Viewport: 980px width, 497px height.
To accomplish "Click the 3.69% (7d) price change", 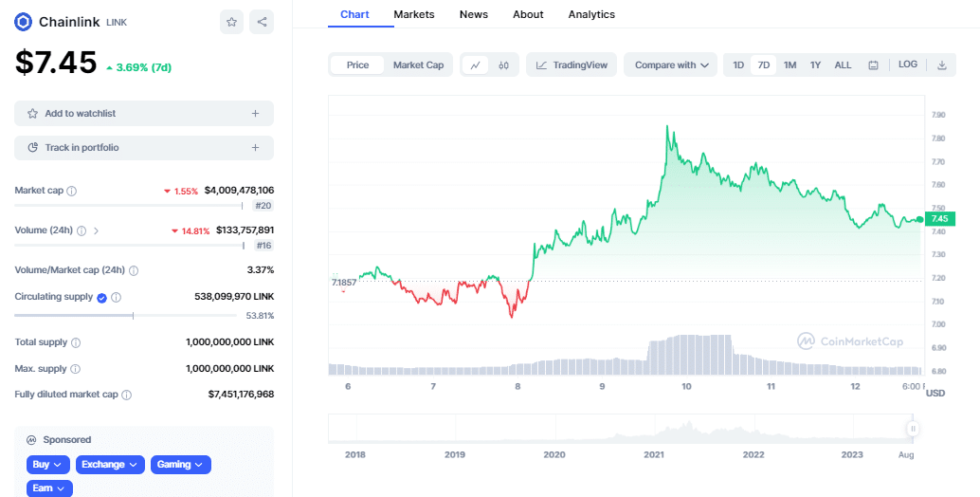I will (138, 67).
